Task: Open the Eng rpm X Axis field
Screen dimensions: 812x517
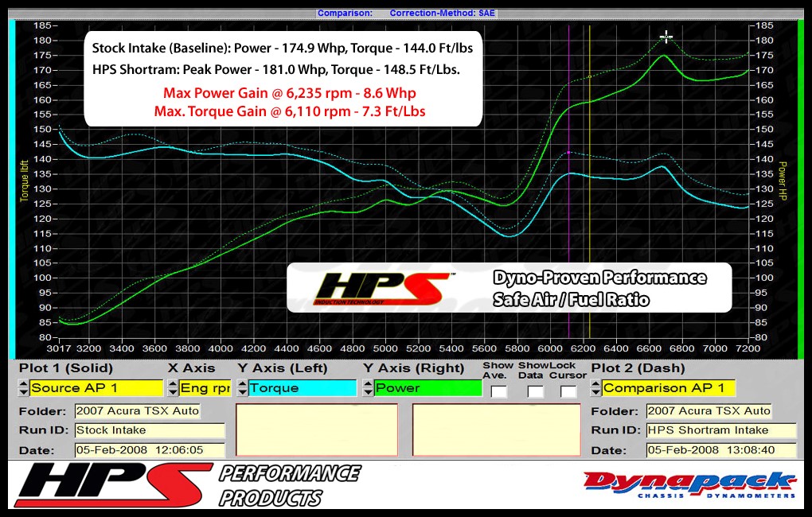Action: point(205,388)
